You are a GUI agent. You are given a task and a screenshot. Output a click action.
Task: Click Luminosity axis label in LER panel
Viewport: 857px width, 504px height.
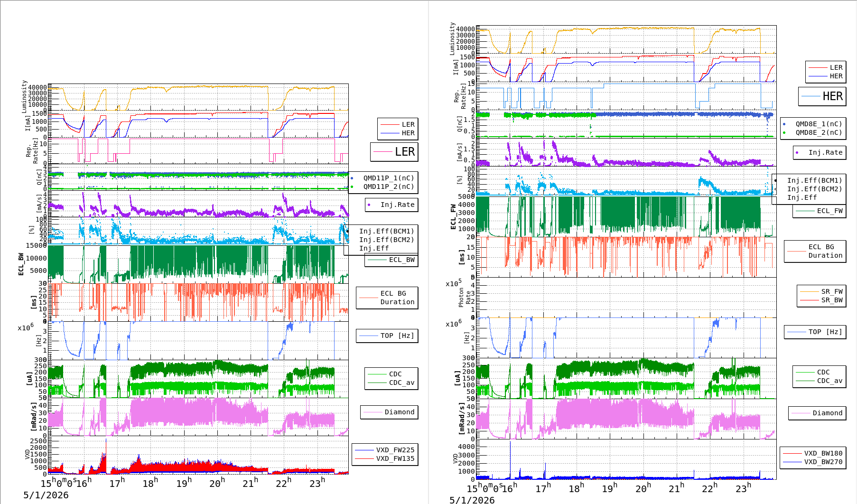tap(24, 96)
